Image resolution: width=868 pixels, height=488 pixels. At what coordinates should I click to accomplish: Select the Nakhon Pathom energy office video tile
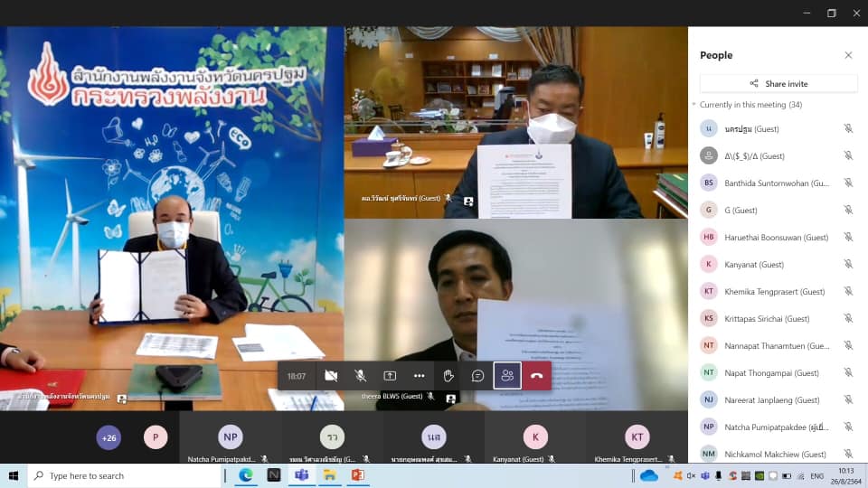tap(172, 219)
